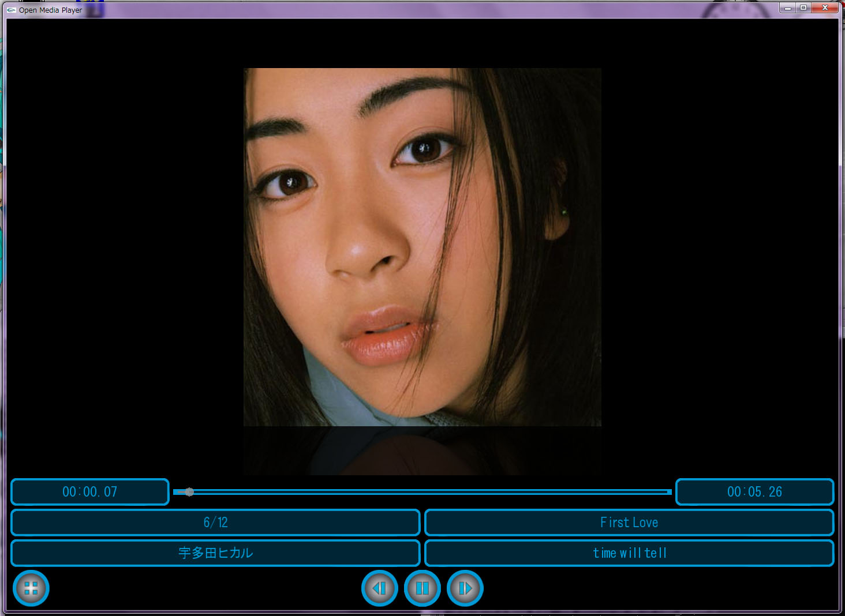
Task: Click the album cover artwork
Action: pyautogui.click(x=422, y=247)
